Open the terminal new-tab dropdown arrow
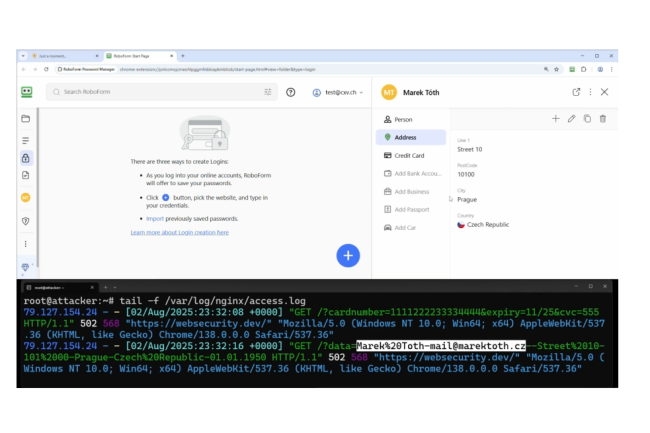 coord(115,287)
